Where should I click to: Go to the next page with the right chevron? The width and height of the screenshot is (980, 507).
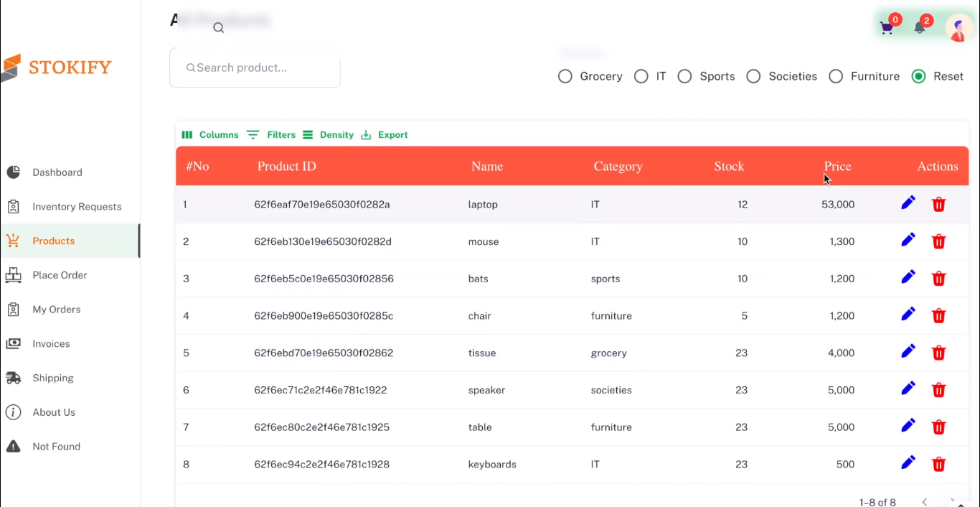952,502
